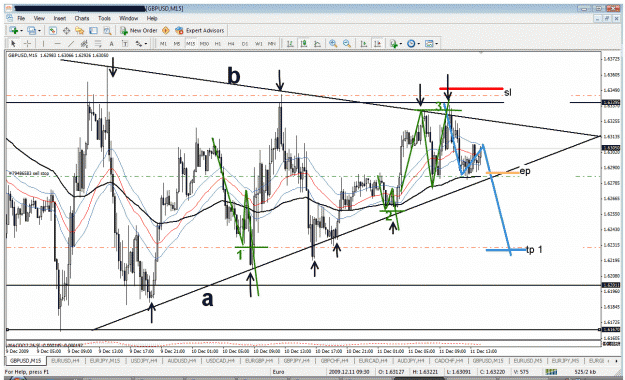The height and width of the screenshot is (380, 625).
Task: Select the Text Label tool
Action: coord(124,43)
